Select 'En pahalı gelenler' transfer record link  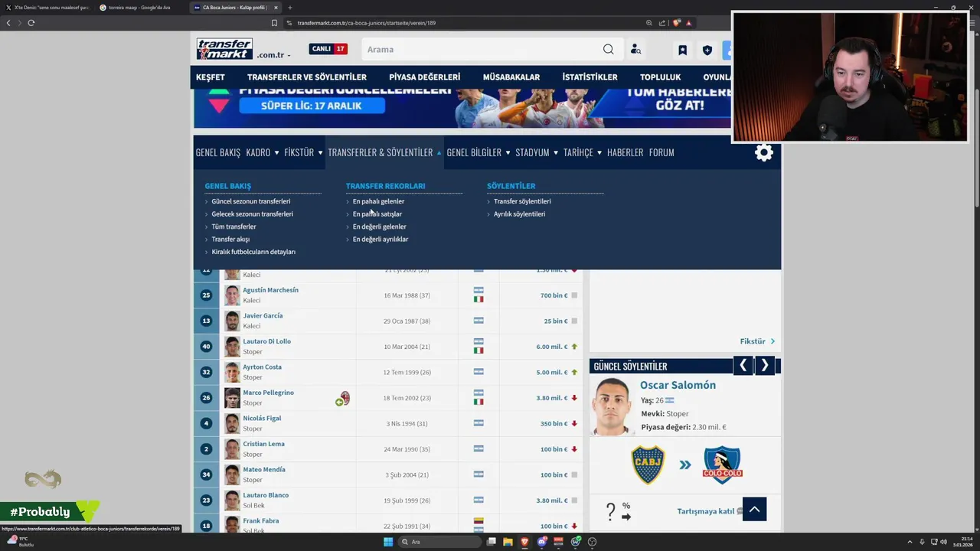(x=378, y=201)
